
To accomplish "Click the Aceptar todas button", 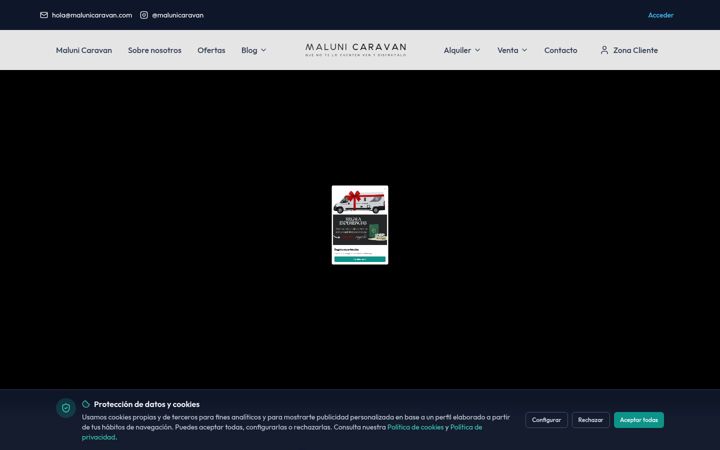I will 639,420.
